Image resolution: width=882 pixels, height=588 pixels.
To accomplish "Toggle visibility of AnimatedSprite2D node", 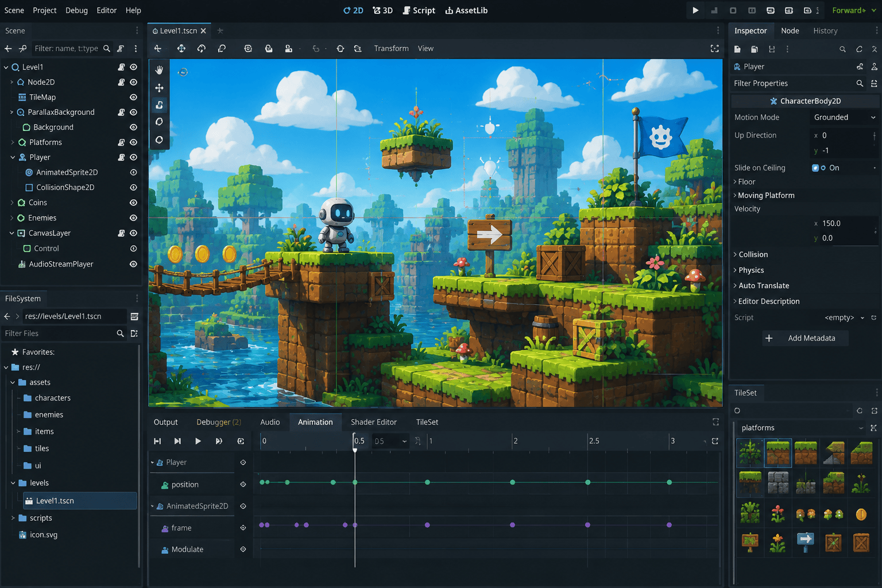I will [x=133, y=172].
